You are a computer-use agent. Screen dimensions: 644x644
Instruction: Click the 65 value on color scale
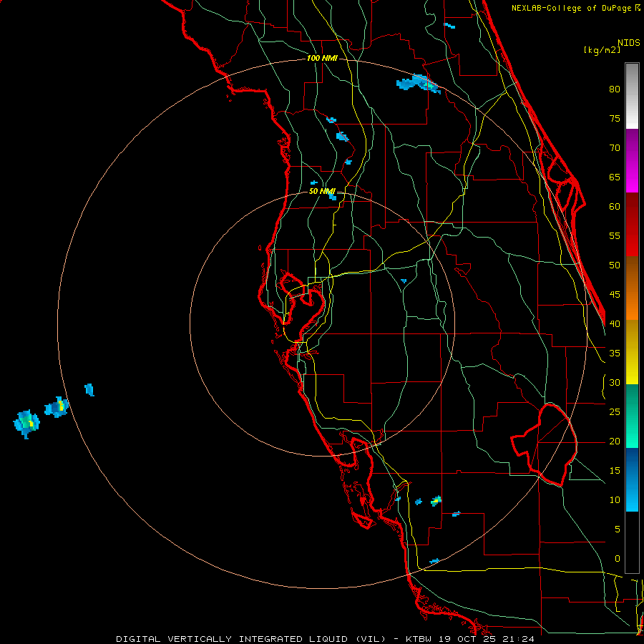[615, 177]
